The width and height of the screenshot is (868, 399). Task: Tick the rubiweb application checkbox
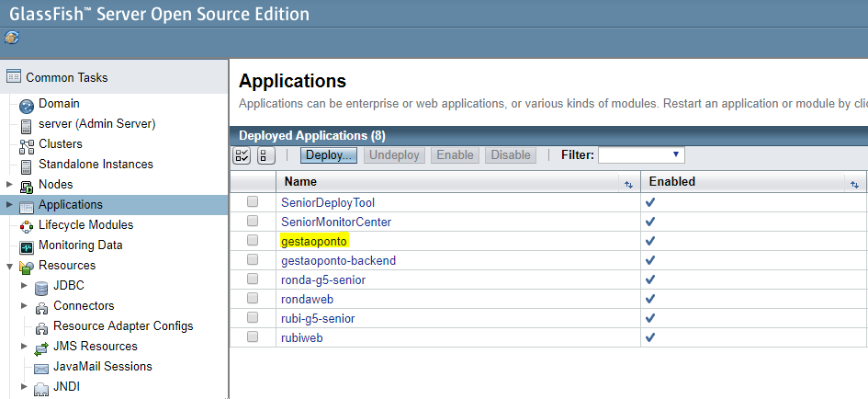pyautogui.click(x=253, y=337)
